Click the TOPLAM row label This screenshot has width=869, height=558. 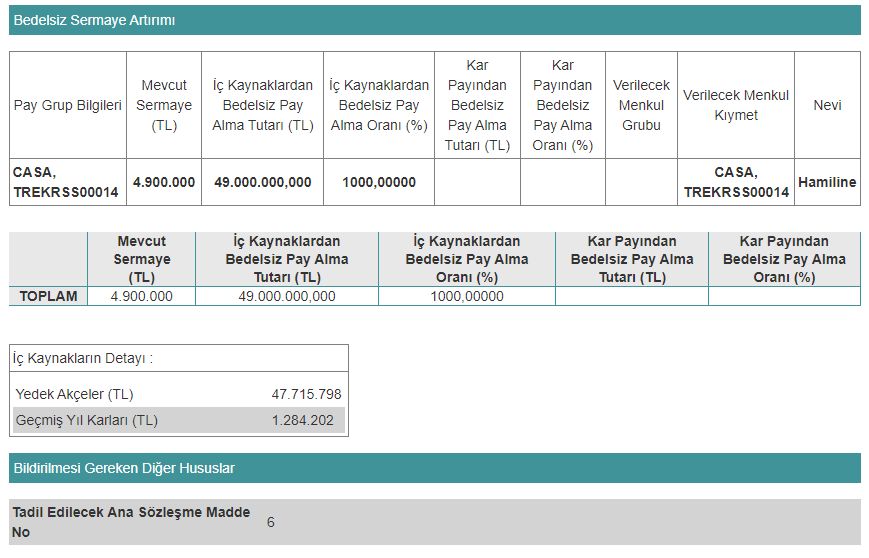pos(48,296)
